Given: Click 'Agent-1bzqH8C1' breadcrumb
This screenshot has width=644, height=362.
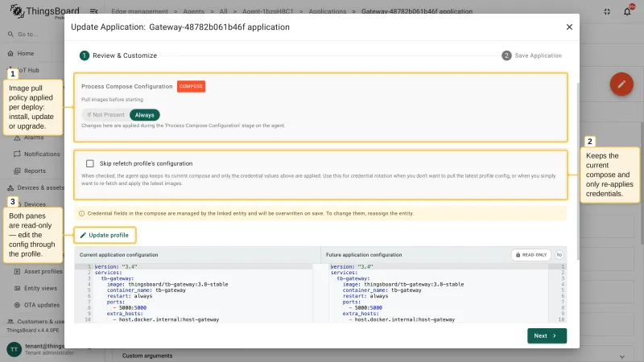Looking at the screenshot, I should click(x=268, y=11).
